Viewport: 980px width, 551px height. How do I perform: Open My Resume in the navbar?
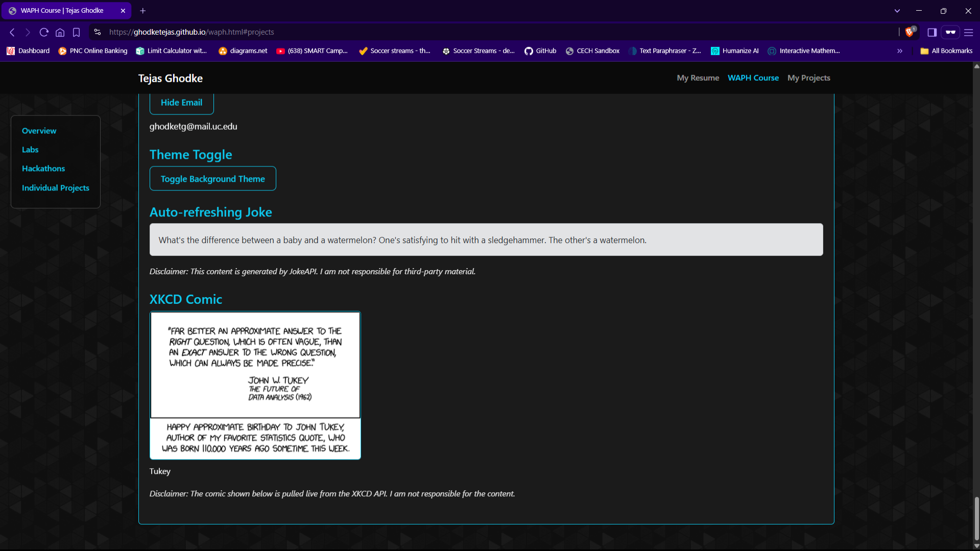698,78
